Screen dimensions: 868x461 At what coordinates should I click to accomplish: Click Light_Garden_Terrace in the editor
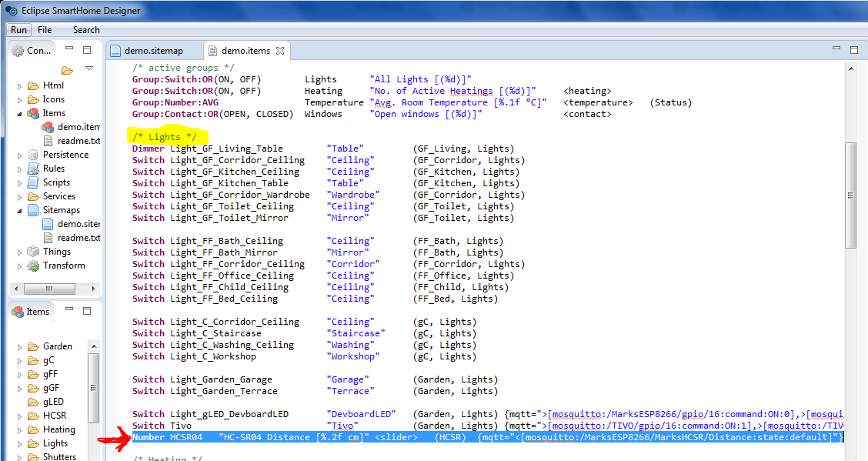[x=224, y=391]
